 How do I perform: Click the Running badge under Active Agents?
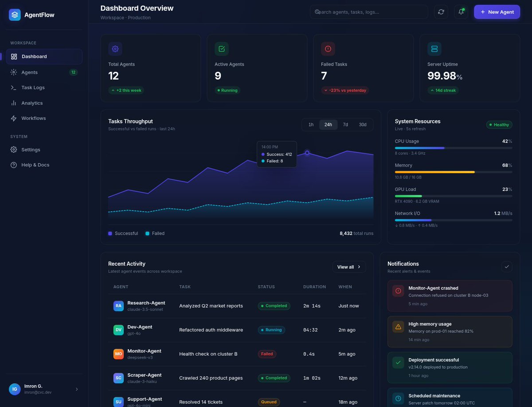[227, 90]
